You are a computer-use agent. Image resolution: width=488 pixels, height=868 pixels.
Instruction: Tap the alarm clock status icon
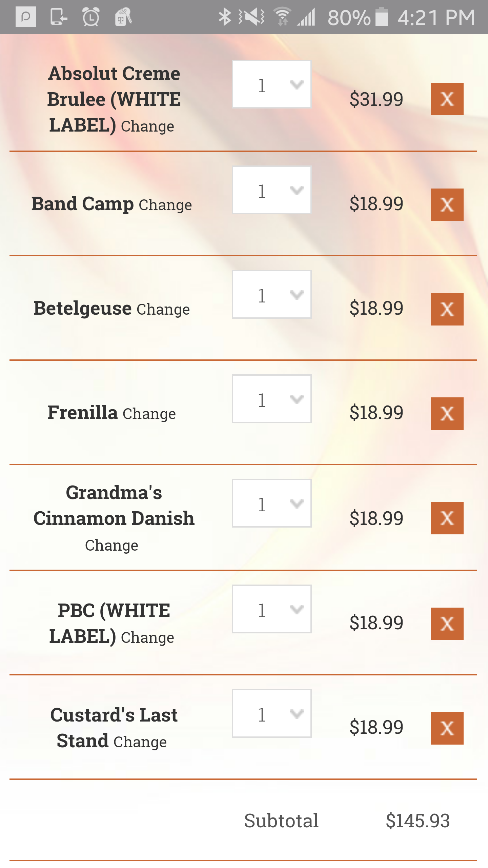point(91,17)
